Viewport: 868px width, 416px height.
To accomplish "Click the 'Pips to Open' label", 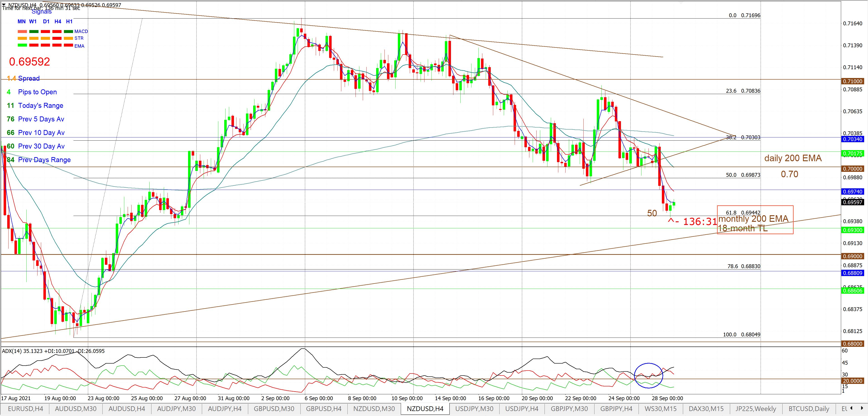I will (37, 92).
